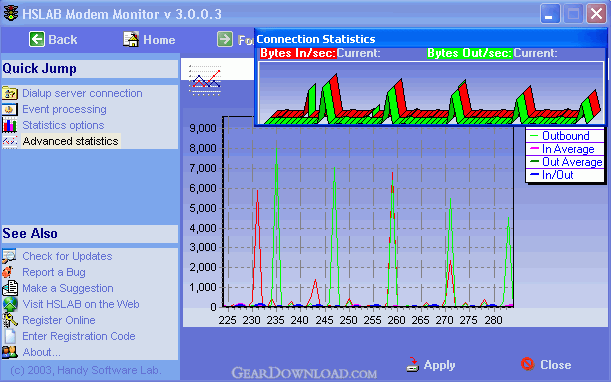The height and width of the screenshot is (382, 611).
Task: Select Advanced statistics in Quick Jump
Action: pyautogui.click(x=70, y=141)
